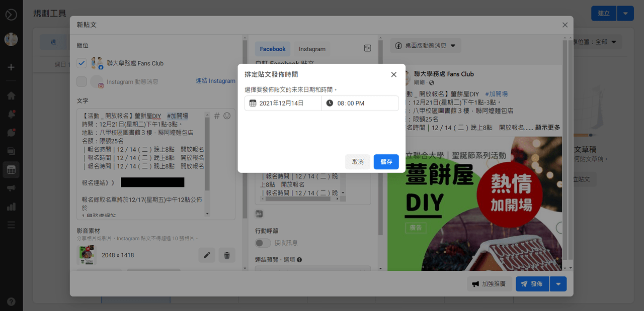
Task: Delete the 2048 x 1418 media with trash icon
Action: [227, 255]
